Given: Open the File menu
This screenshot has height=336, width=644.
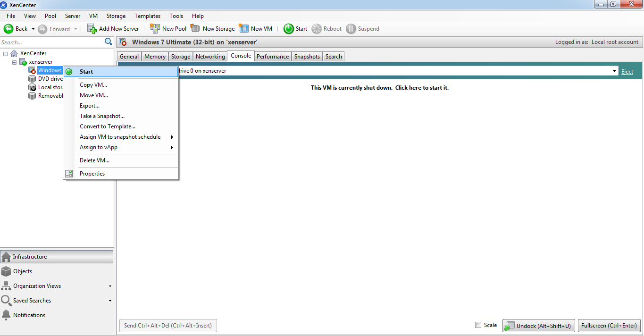Looking at the screenshot, I should coord(11,16).
